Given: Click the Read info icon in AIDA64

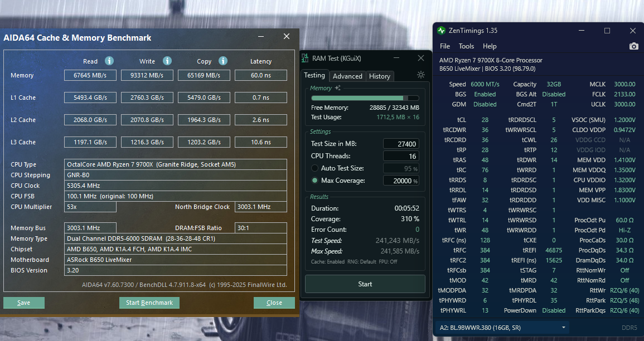Looking at the screenshot, I should 109,61.
